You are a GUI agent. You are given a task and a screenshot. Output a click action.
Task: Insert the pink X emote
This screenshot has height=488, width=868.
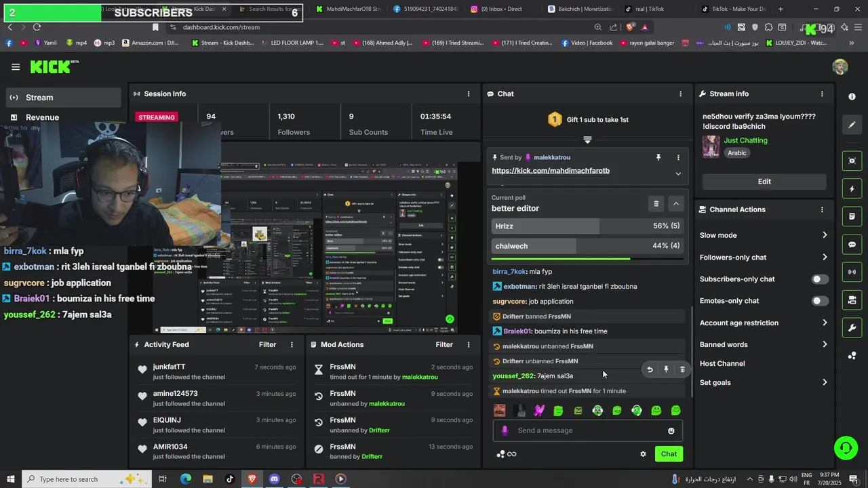(539, 410)
